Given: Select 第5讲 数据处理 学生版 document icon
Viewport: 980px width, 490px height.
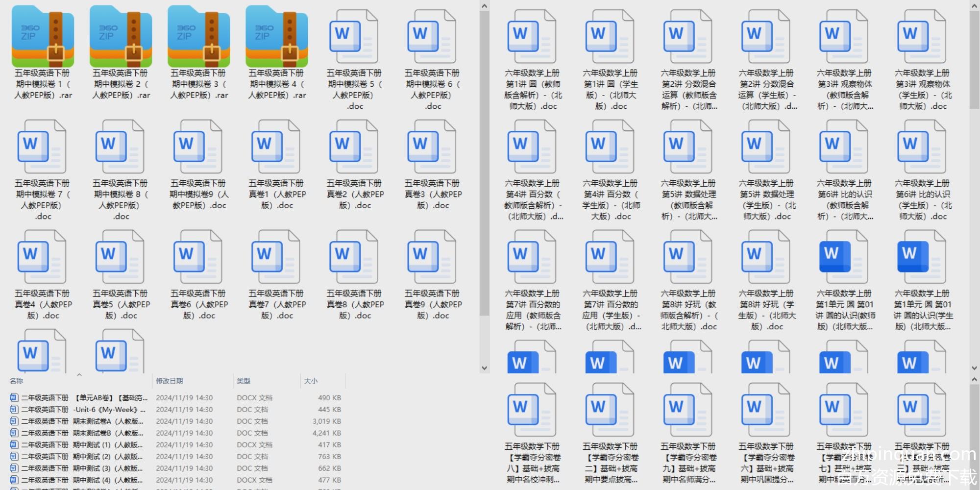Looking at the screenshot, I should pyautogui.click(x=766, y=147).
